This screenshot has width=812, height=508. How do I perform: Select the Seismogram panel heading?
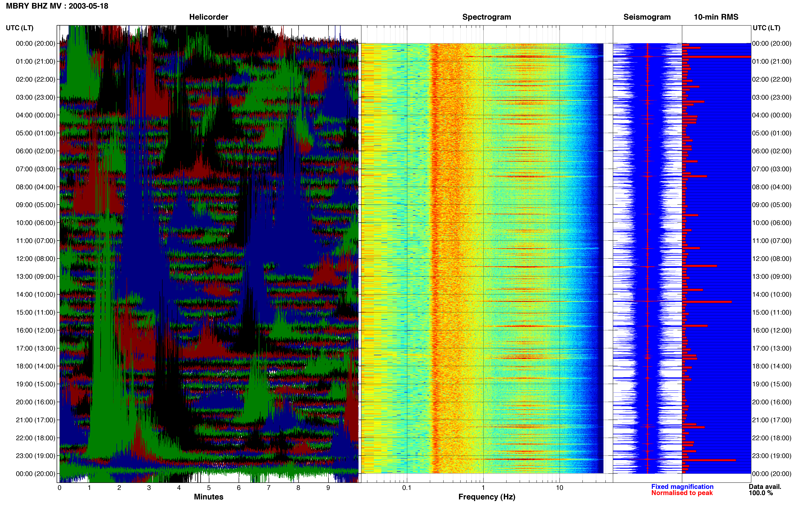pyautogui.click(x=647, y=17)
